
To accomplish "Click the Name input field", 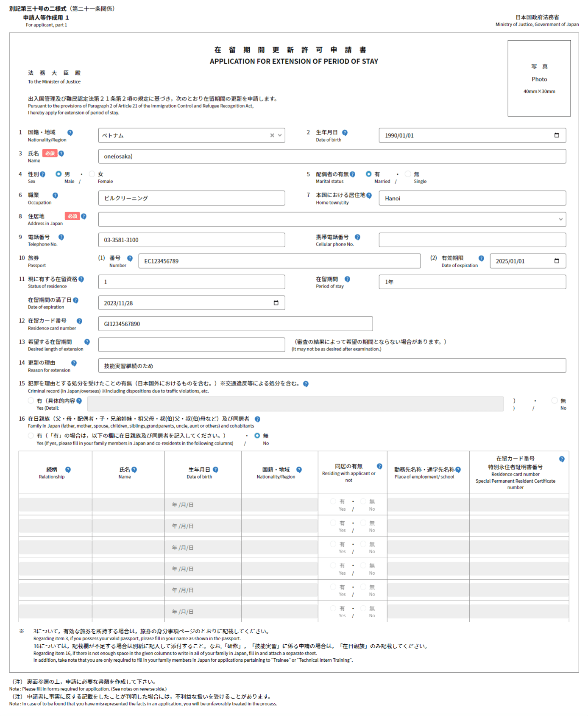I will [332, 157].
